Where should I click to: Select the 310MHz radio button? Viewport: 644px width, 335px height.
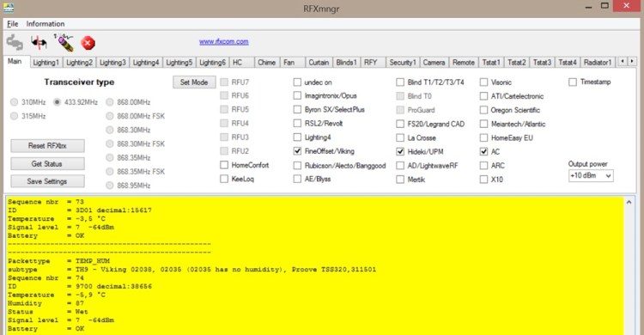pyautogui.click(x=15, y=102)
